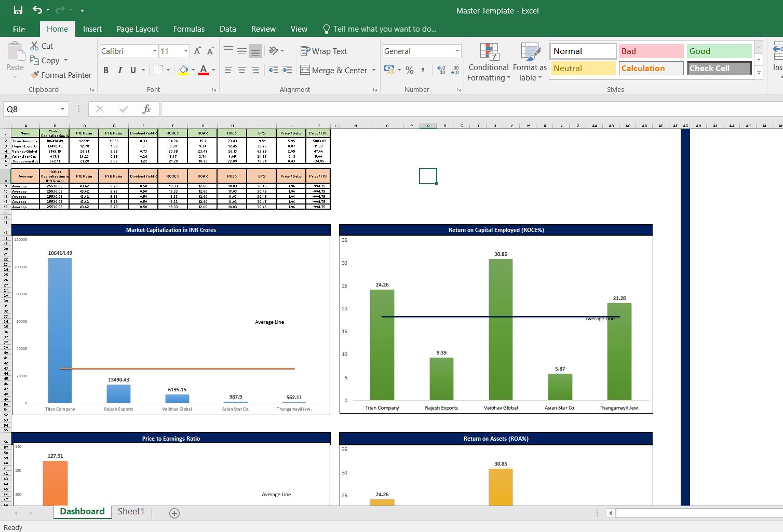
Task: Switch to the Sheet1 worksheet
Action: coord(131,511)
